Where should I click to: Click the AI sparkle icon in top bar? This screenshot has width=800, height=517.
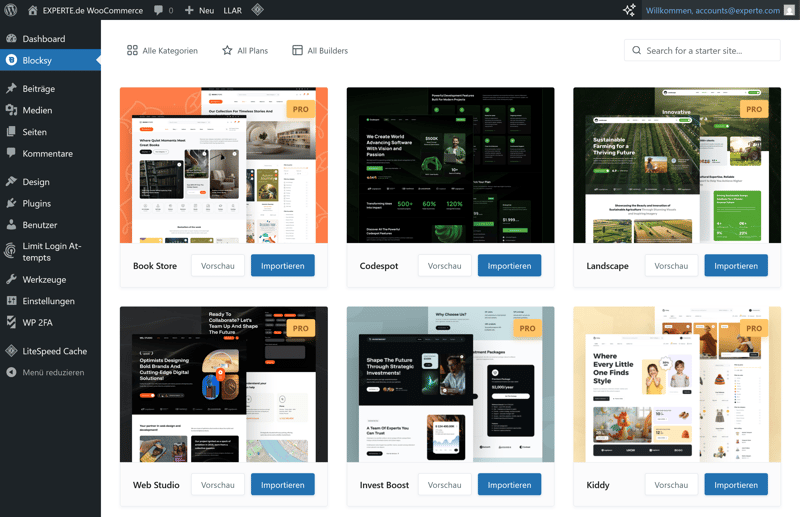629,10
